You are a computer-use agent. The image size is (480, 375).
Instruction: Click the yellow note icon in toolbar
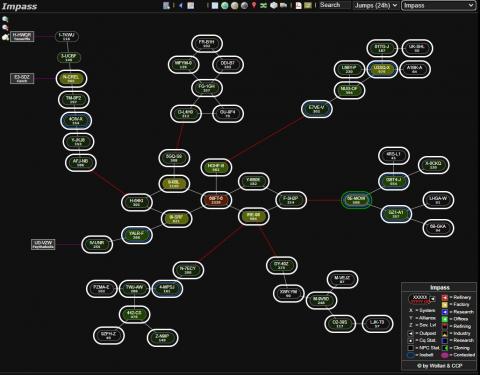click(x=308, y=5)
